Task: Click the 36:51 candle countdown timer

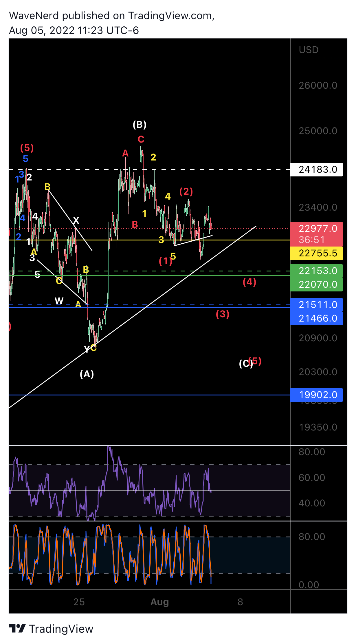Action: pos(312,240)
